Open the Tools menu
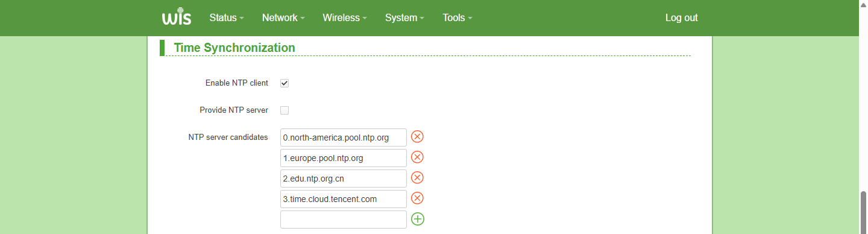The image size is (868, 234). coord(457,18)
